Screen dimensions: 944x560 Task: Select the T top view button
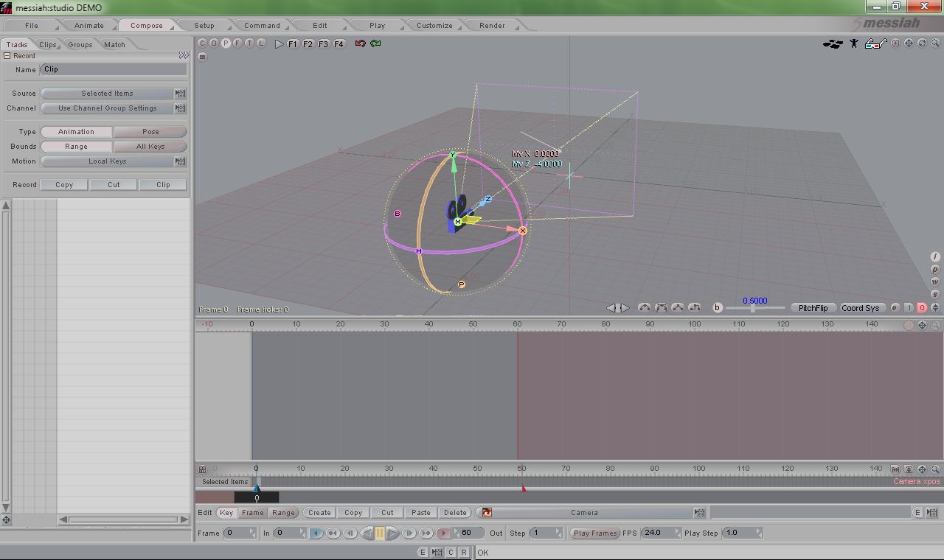[249, 43]
